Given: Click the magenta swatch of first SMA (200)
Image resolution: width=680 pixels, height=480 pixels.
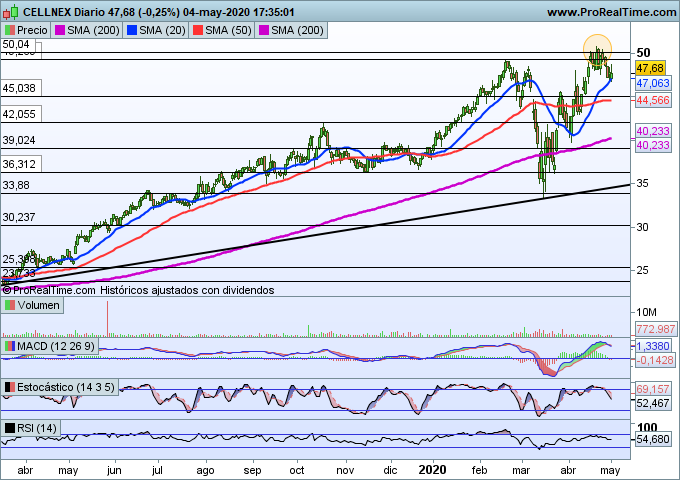Looking at the screenshot, I should [x=59, y=30].
